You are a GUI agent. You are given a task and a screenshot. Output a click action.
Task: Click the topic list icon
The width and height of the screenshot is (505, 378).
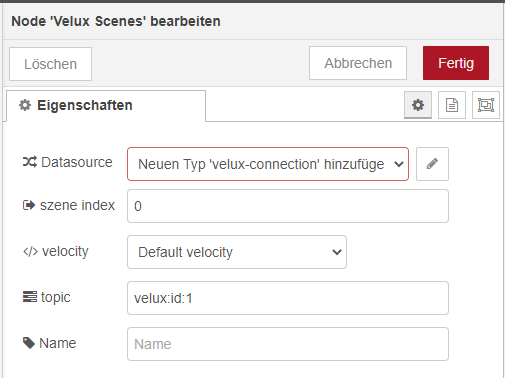tap(30, 297)
